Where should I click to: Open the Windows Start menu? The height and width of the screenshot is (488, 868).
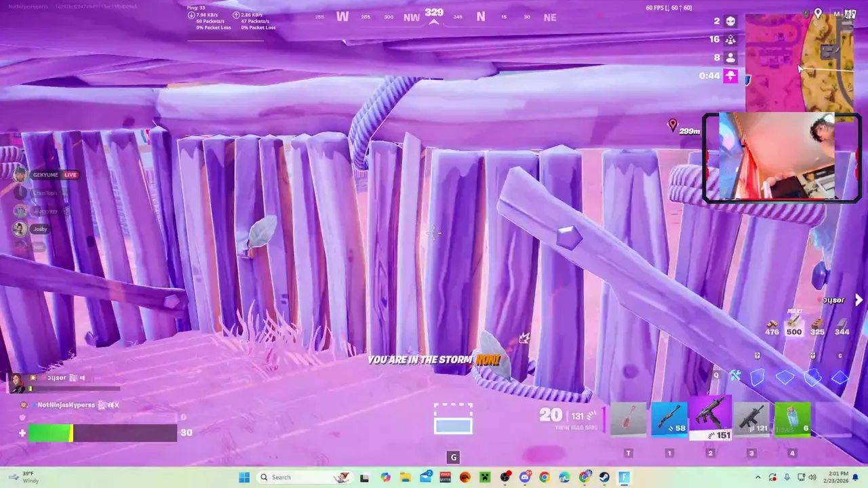[x=244, y=477]
